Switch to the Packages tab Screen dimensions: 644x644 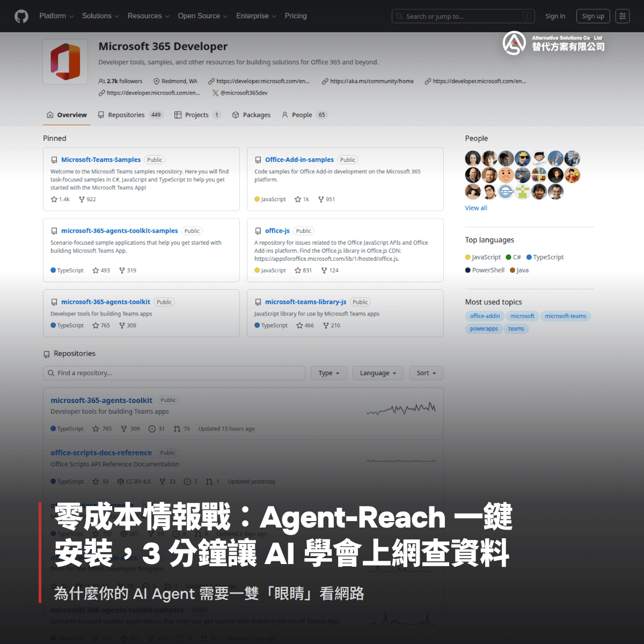pos(251,115)
